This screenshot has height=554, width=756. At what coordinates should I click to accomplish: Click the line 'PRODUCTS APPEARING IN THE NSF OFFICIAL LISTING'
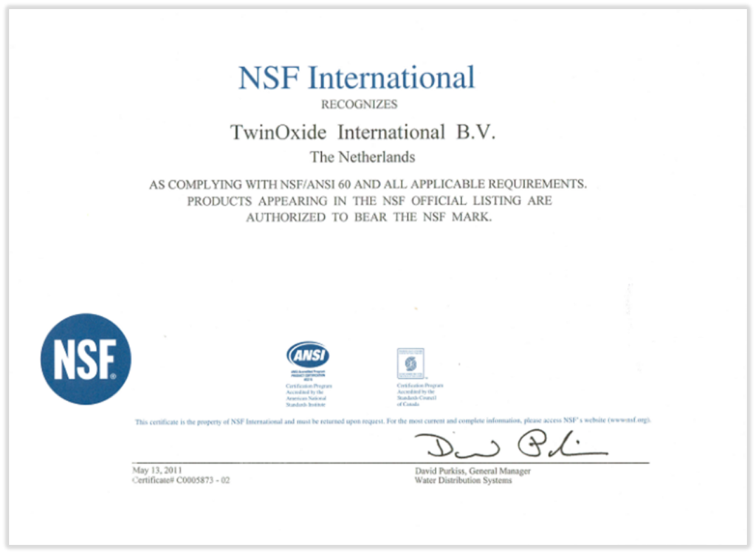coord(369,201)
